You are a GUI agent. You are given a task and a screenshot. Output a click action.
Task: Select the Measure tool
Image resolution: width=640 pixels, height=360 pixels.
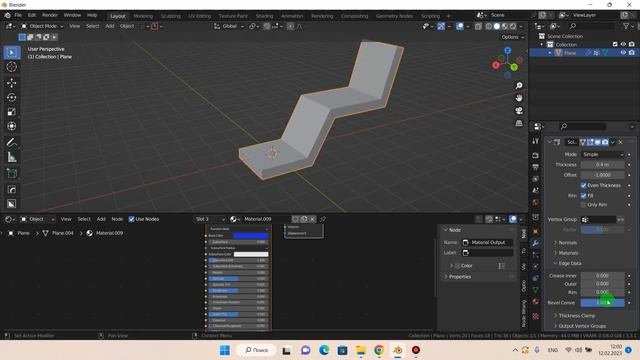point(11,157)
